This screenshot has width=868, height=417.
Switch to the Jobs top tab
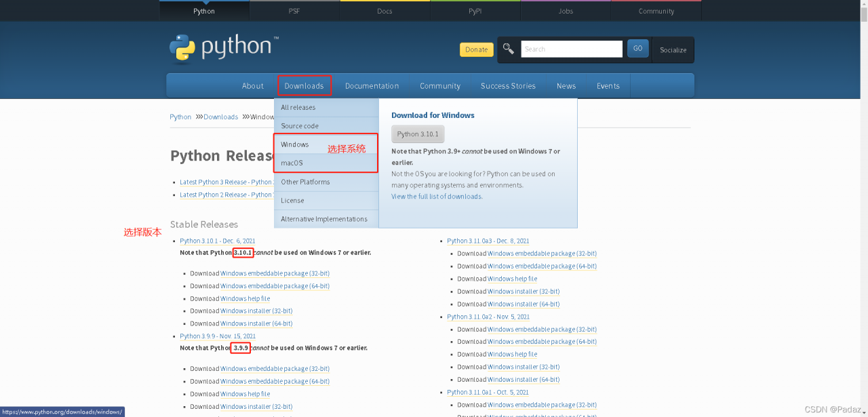pos(566,11)
